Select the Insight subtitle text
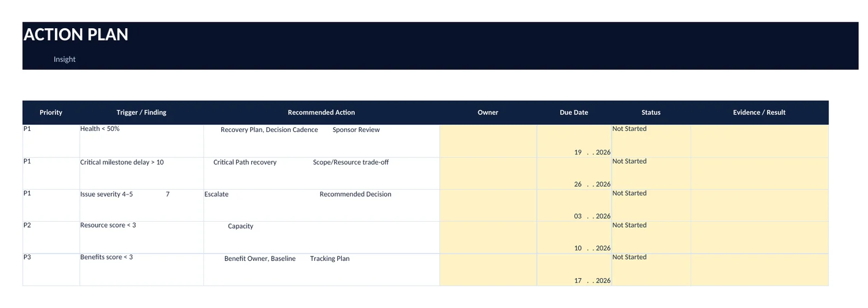Viewport: 868px width, 308px height. point(65,59)
